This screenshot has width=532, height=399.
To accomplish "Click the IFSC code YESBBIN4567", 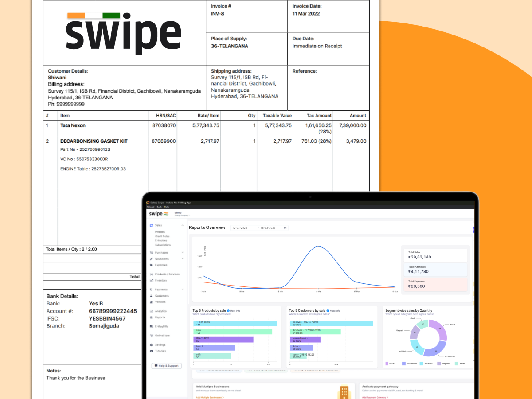I will click(107, 318).
